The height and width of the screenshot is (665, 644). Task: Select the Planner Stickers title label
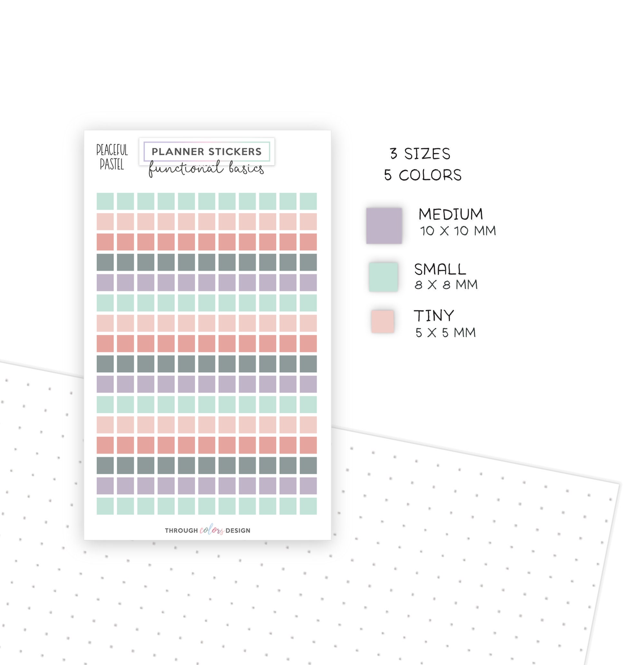pyautogui.click(x=206, y=151)
